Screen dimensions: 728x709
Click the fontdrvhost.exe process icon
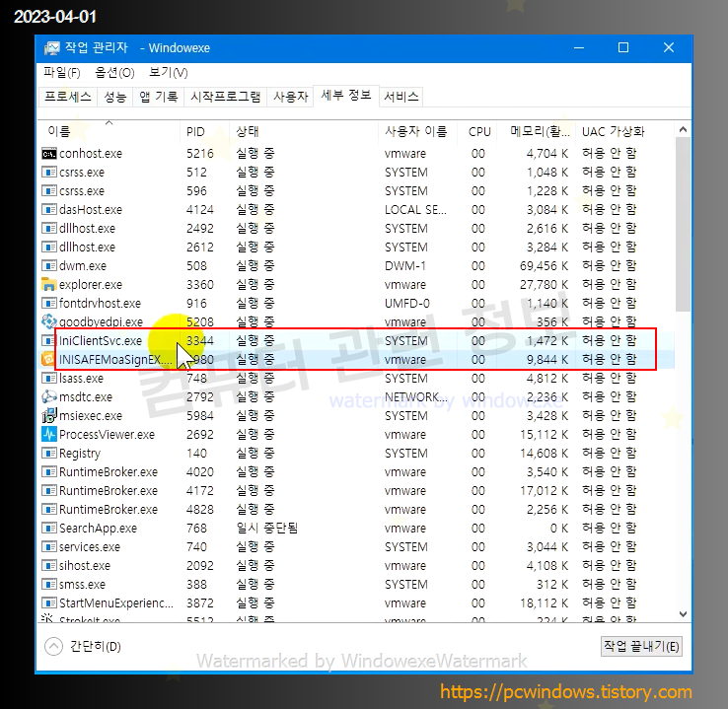pos(48,304)
